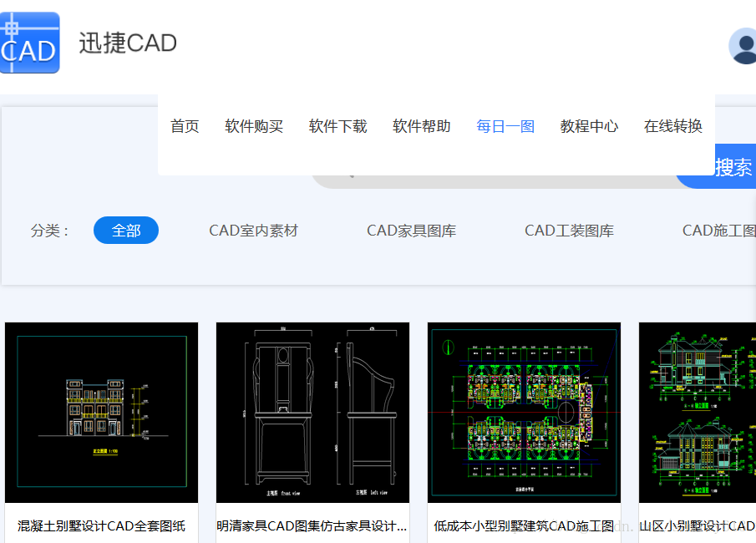Viewport: 756px width, 543px height.
Task: Filter by CAD工装图库 category
Action: [x=570, y=231]
